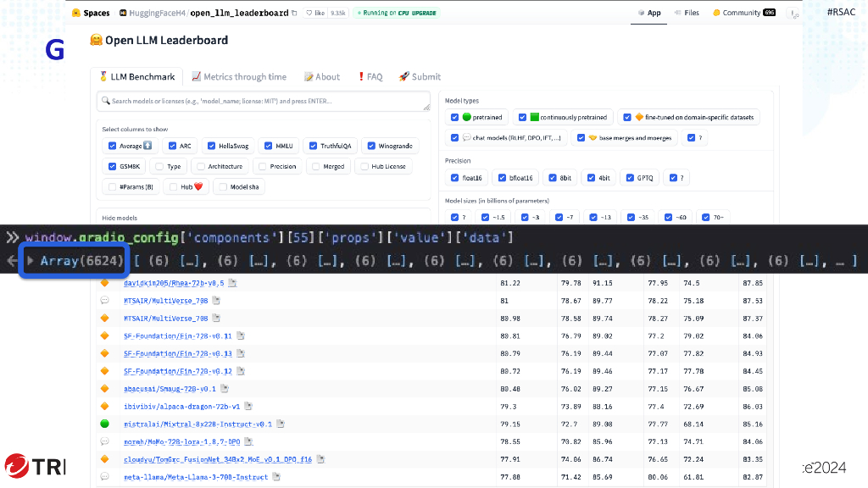This screenshot has width=868, height=488.
Task: Click document icon beside abacusai/Smaug-72B-v0.1
Action: tap(224, 389)
